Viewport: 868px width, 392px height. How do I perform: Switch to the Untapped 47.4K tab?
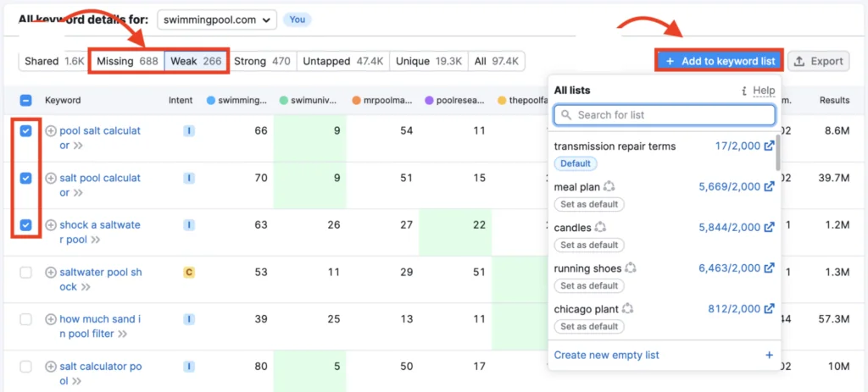pos(343,61)
